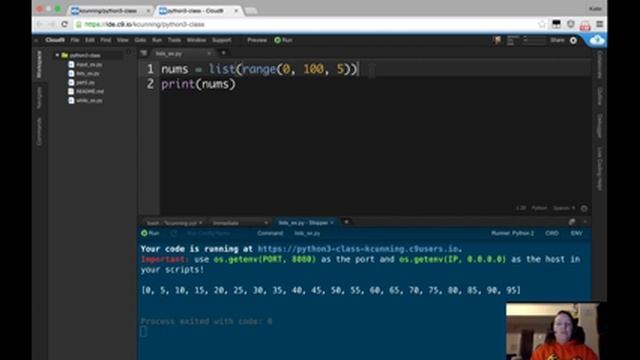640x360 pixels.
Task: Toggle the Navigate side panel tab
Action: coord(39,98)
